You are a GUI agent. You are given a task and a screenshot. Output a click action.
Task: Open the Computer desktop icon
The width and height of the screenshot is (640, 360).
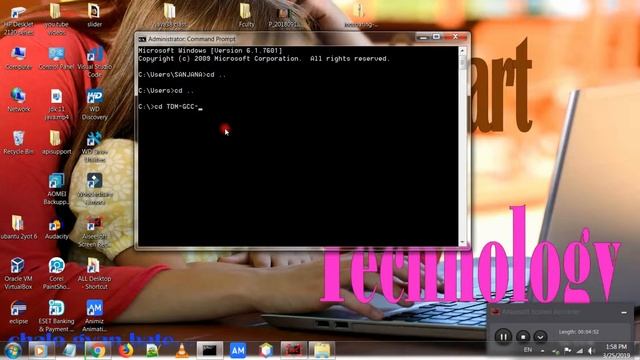click(18, 58)
